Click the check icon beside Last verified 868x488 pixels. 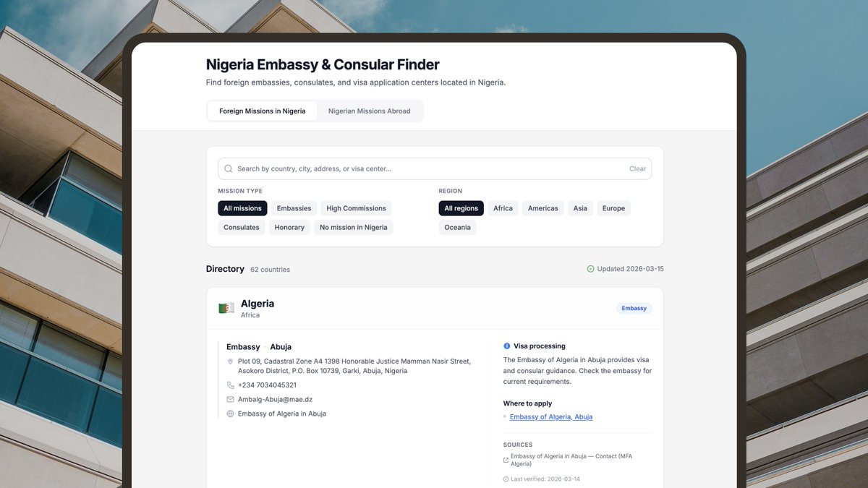pos(506,479)
